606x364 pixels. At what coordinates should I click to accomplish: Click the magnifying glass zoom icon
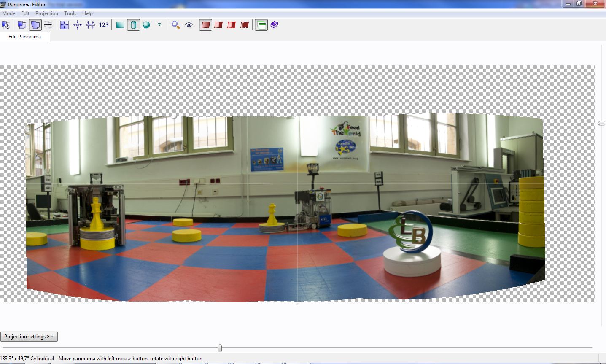tap(176, 25)
